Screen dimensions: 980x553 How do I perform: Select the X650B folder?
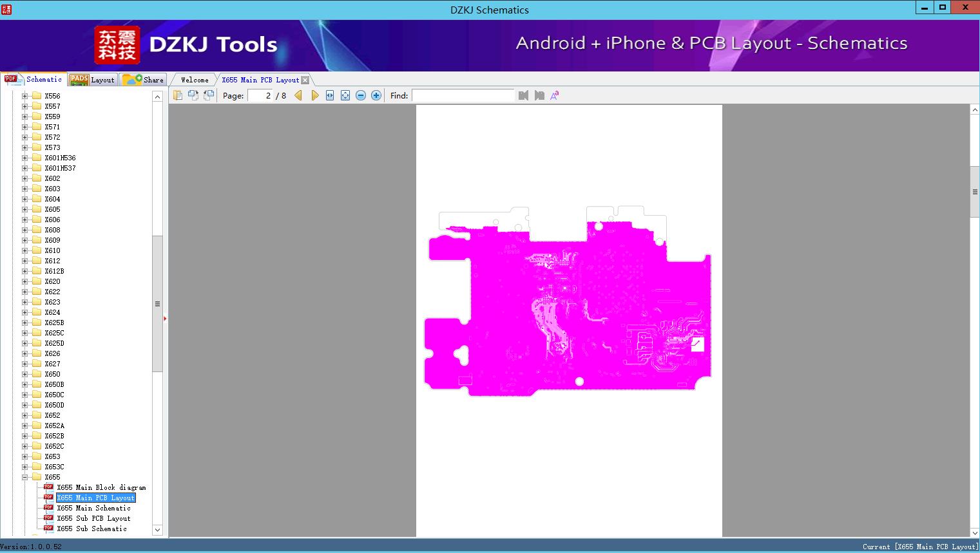[x=54, y=384]
